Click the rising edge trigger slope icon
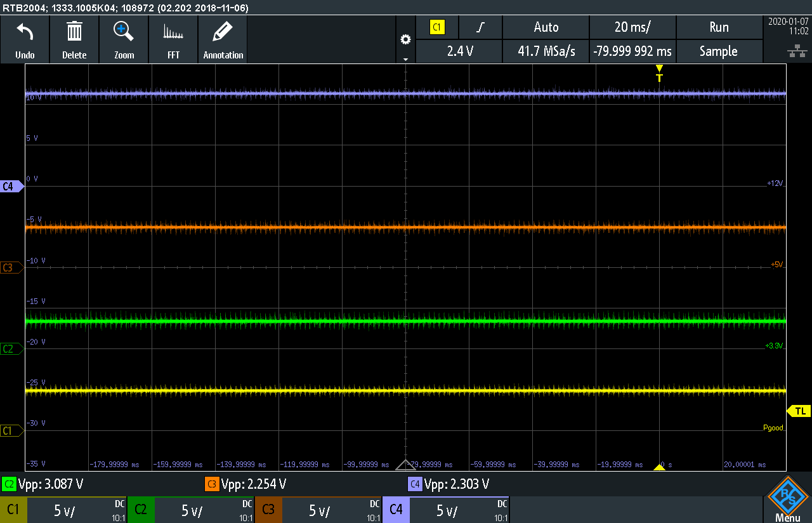The width and height of the screenshot is (812, 523). [x=481, y=27]
